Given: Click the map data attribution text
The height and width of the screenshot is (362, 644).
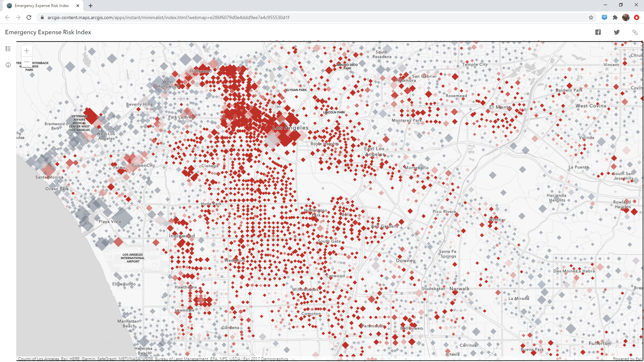Looking at the screenshot, I should click(151, 359).
